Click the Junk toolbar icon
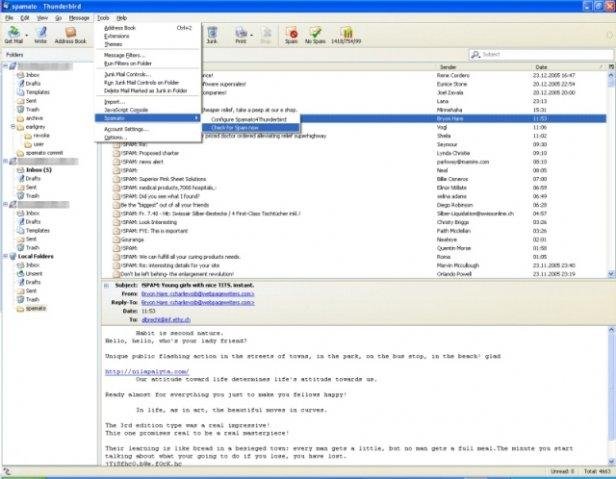The height and width of the screenshot is (479, 616). click(212, 34)
